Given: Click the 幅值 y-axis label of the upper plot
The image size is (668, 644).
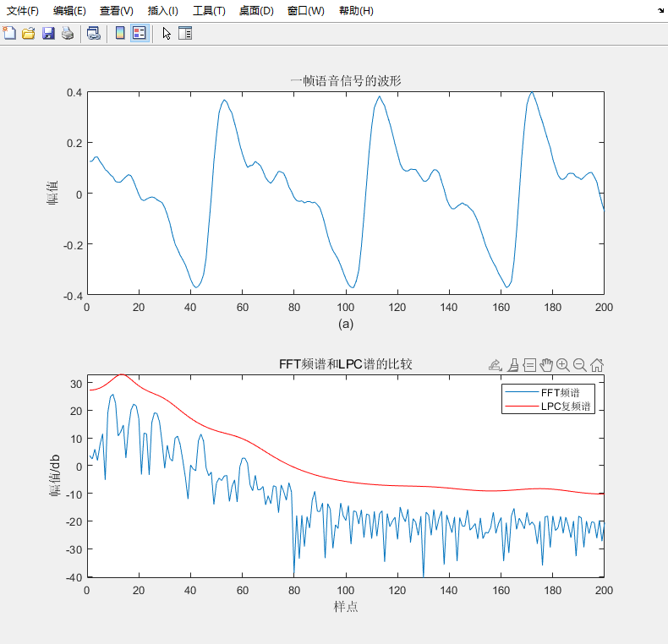Looking at the screenshot, I should click(52, 193).
